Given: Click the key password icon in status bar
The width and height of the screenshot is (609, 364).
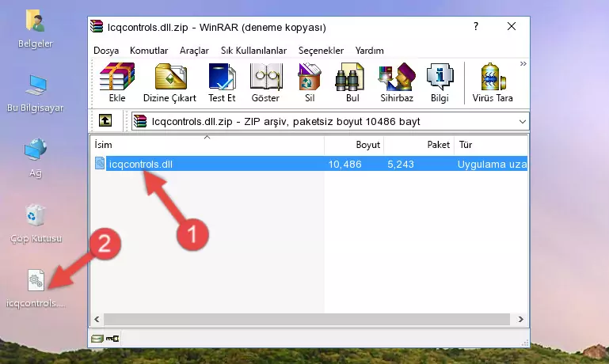Looking at the screenshot, I should pos(112,339).
